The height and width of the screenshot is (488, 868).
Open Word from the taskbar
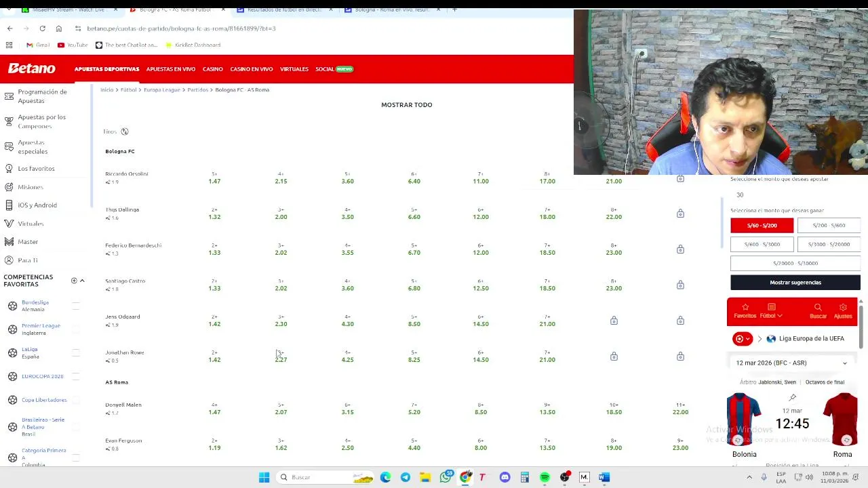(x=604, y=477)
